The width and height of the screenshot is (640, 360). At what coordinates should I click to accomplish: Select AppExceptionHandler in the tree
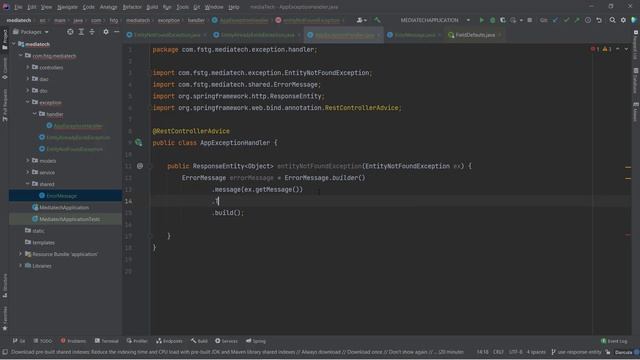pyautogui.click(x=78, y=126)
